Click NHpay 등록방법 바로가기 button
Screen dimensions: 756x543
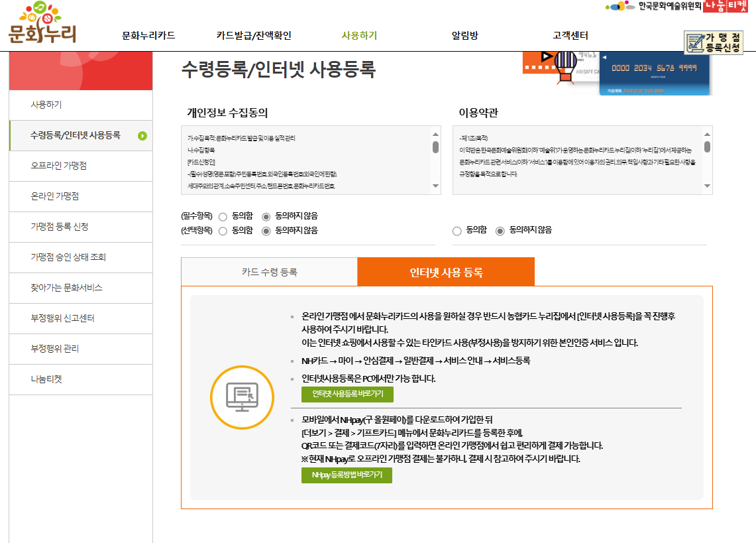(347, 475)
